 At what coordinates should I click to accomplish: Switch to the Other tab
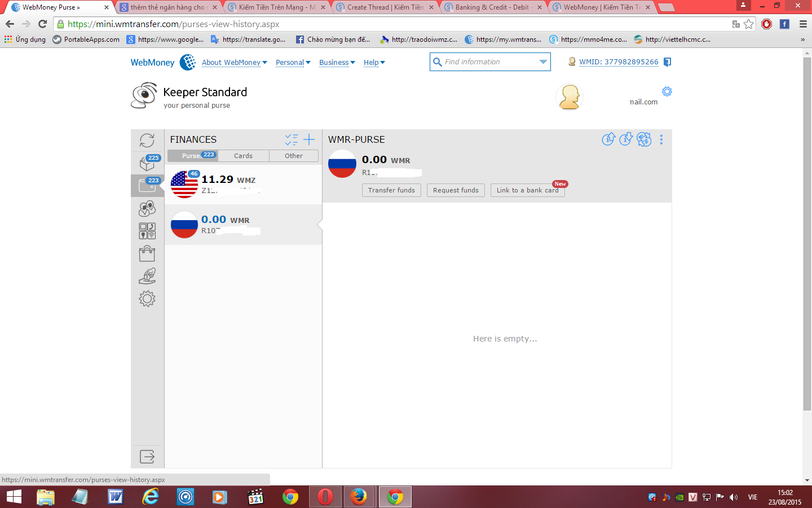click(294, 156)
